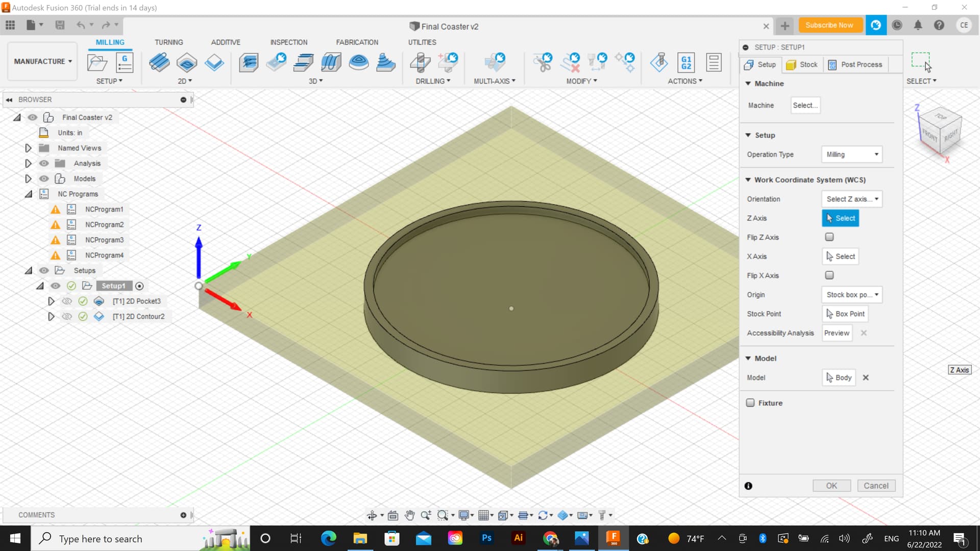The image size is (980, 551).
Task: Open the Operation Type Milling dropdown
Action: [x=852, y=154]
